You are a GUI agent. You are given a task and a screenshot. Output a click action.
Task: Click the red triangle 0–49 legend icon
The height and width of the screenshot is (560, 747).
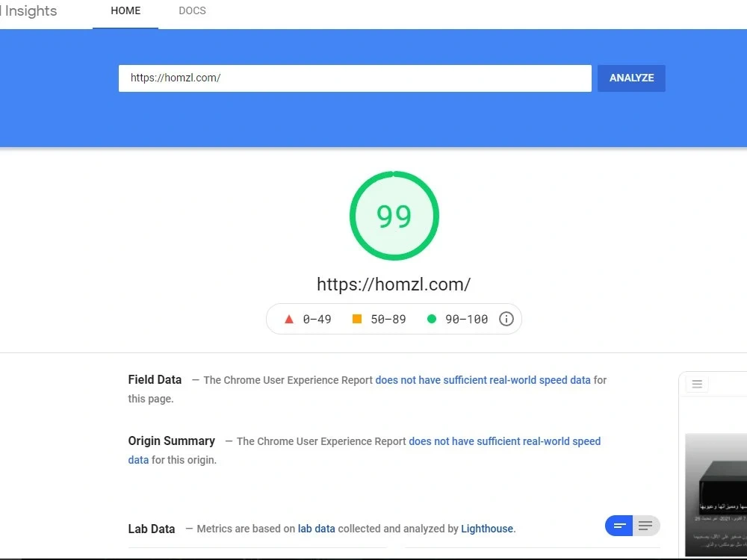click(x=288, y=319)
